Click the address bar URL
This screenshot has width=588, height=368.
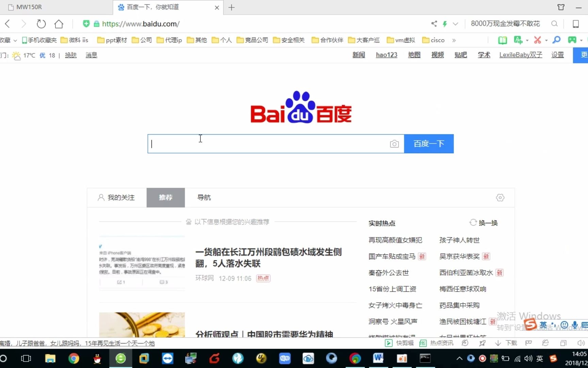[x=141, y=24]
